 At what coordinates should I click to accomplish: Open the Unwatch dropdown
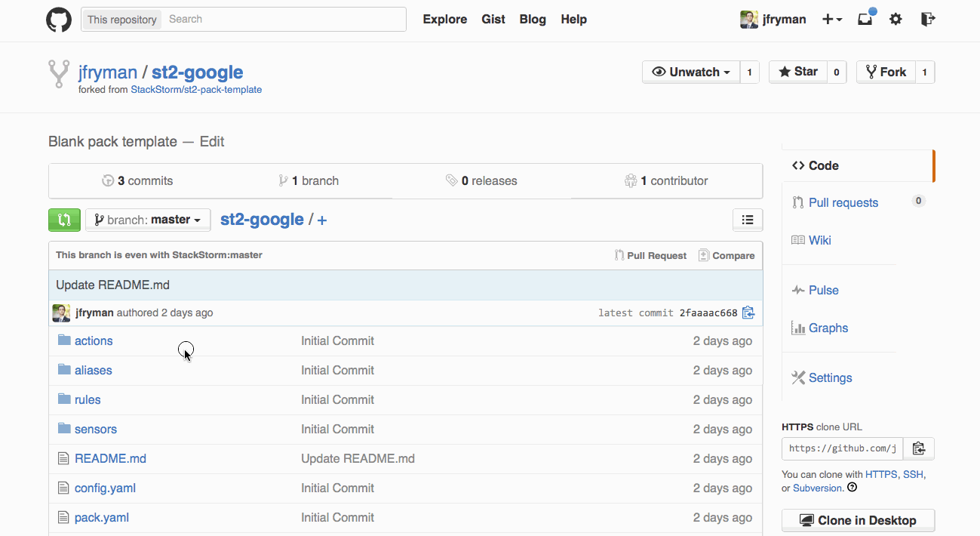[x=691, y=72]
